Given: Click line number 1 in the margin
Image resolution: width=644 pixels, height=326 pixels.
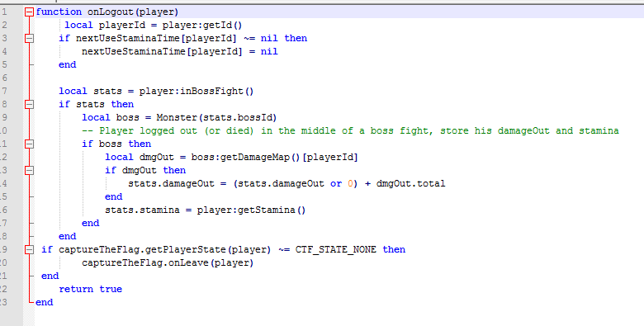Looking at the screenshot, I should 4,12.
